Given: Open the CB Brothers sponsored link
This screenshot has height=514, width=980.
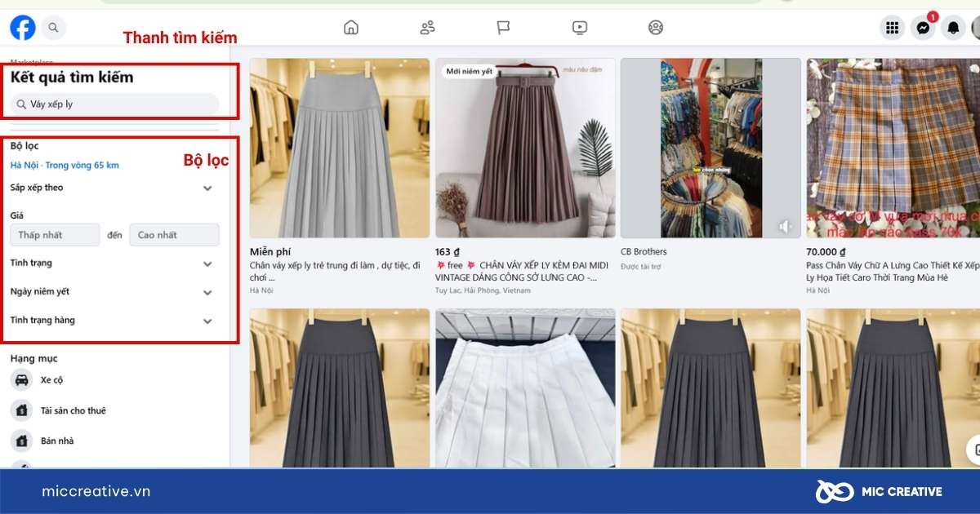Looking at the screenshot, I should pos(644,251).
